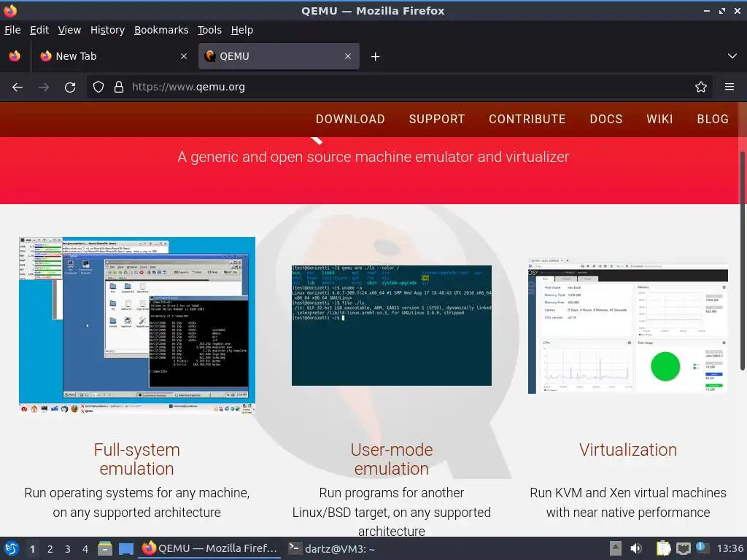Open the file manager taskbar icon
The width and height of the screenshot is (747, 560).
(105, 548)
